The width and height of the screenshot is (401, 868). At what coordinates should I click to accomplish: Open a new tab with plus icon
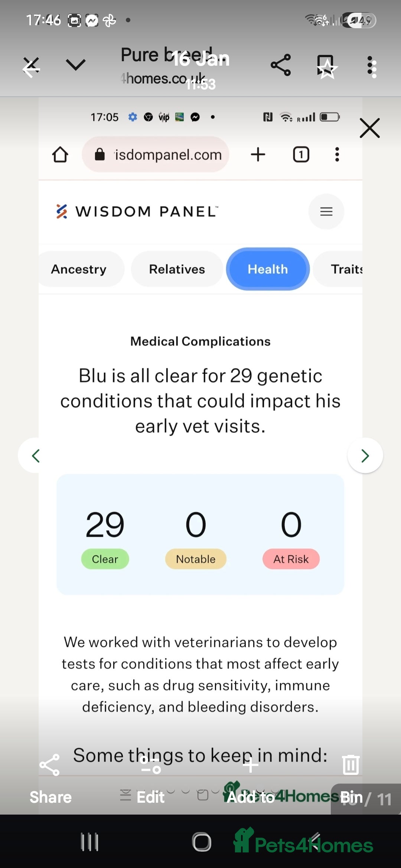point(258,155)
